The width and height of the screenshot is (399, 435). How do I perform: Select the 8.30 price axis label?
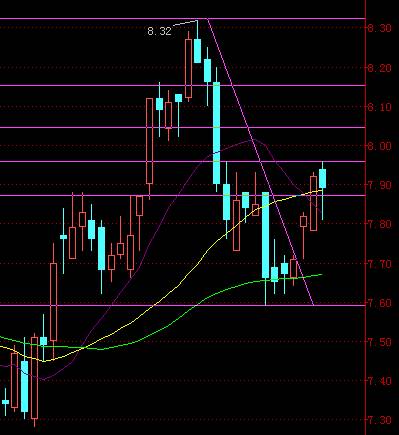pyautogui.click(x=379, y=28)
